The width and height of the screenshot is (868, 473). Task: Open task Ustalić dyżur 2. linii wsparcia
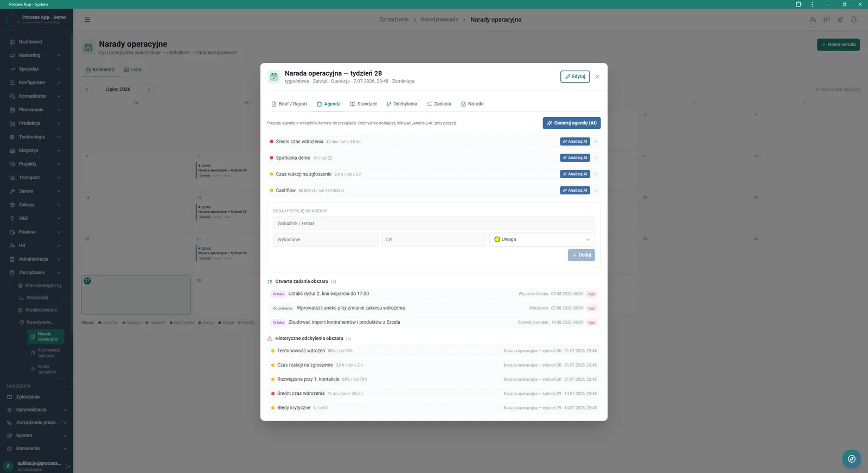[x=434, y=294]
